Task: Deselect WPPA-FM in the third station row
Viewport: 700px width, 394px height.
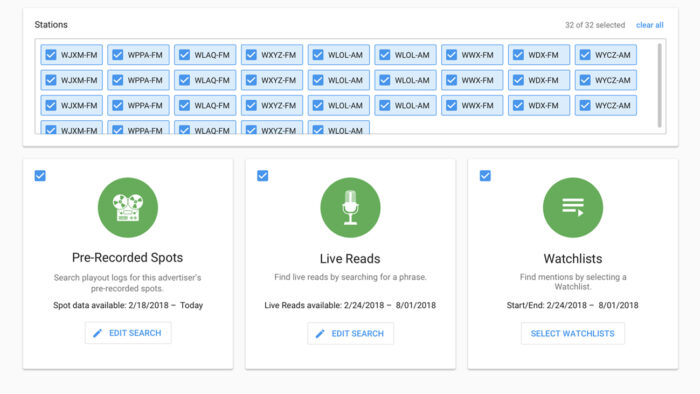Action: point(138,105)
